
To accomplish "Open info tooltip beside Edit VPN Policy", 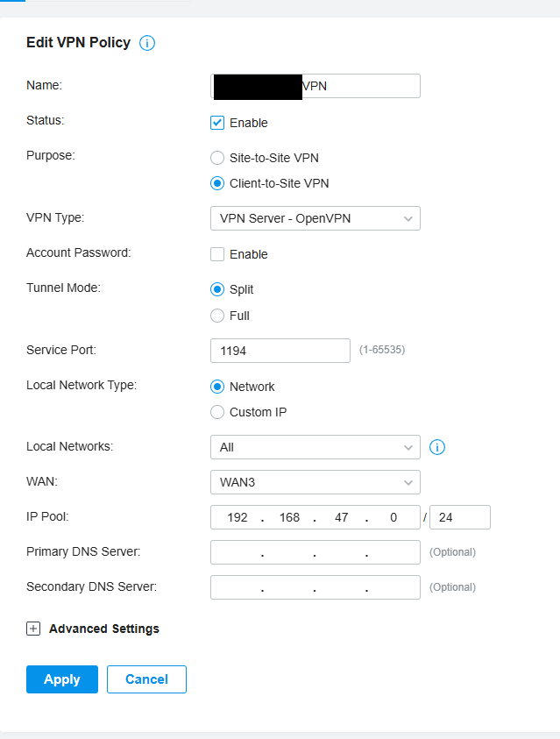I will 147,43.
